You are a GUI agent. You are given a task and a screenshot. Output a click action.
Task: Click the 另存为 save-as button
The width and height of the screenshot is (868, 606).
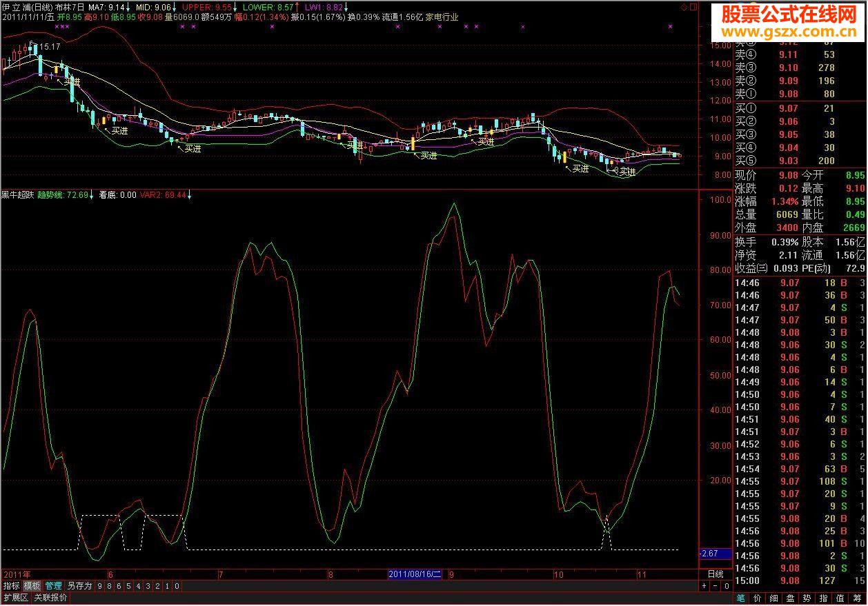click(x=79, y=586)
